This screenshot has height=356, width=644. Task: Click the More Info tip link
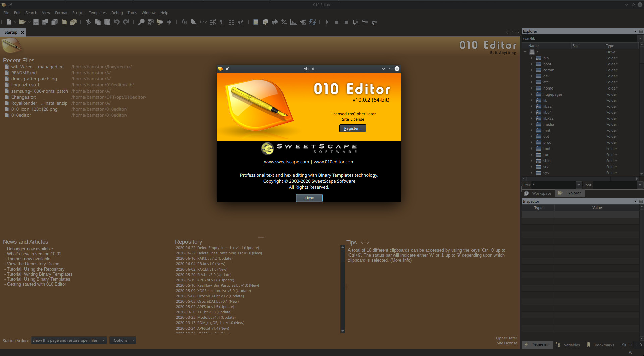[401, 260]
